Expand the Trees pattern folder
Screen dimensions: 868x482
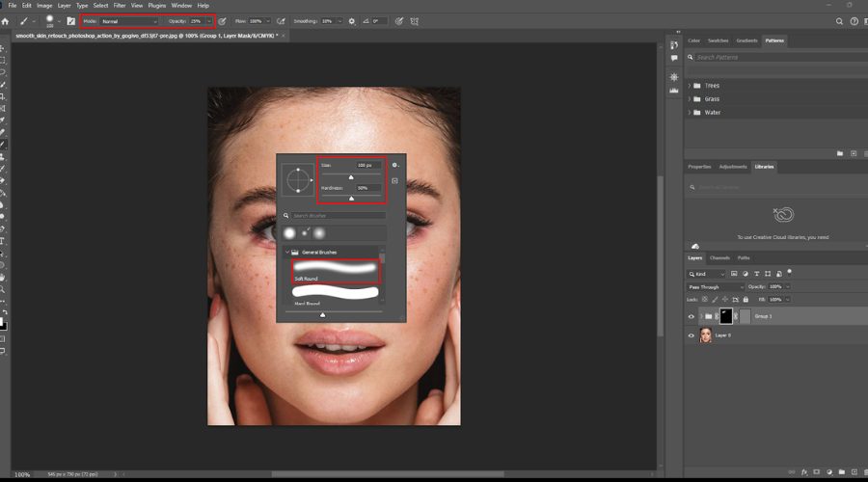click(690, 86)
